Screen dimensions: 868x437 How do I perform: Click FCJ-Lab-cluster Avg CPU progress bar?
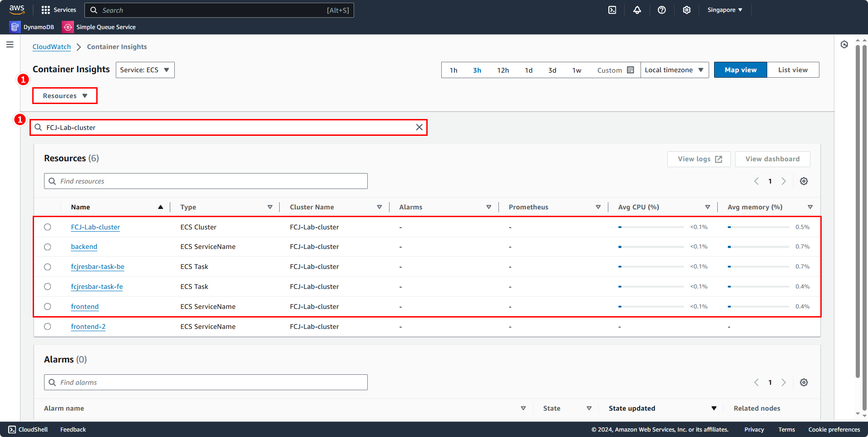[x=651, y=227]
